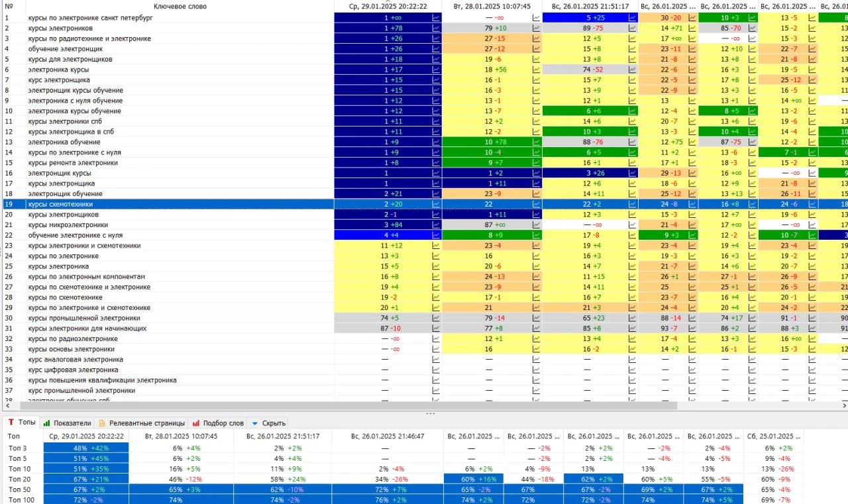Collapse bottom panel with Скрыть
The width and height of the screenshot is (848, 504).
click(268, 423)
